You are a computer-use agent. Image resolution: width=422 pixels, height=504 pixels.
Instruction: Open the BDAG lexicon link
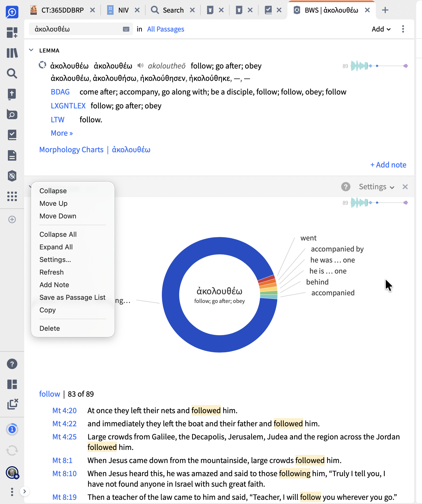(60, 92)
